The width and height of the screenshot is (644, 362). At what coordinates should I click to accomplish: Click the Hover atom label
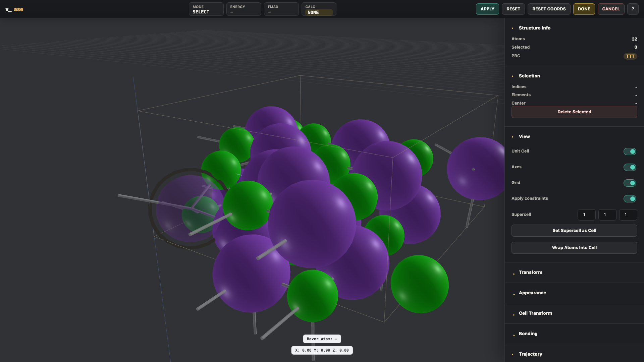click(x=322, y=339)
